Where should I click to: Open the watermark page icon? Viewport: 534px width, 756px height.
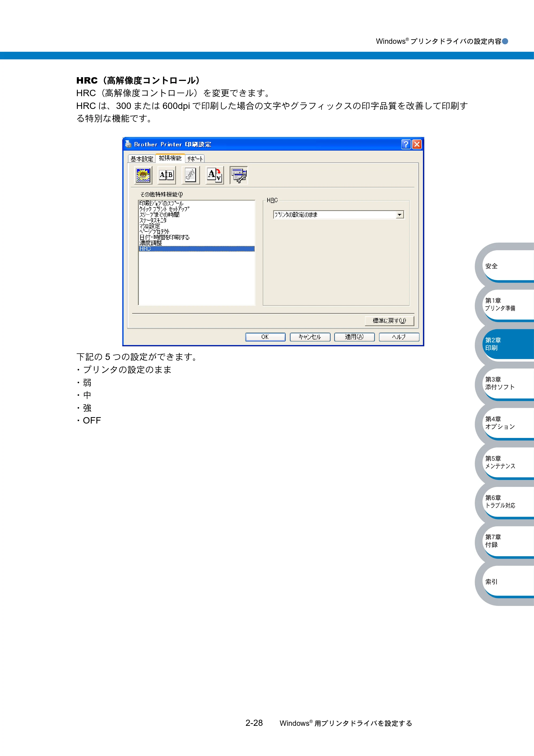point(190,175)
